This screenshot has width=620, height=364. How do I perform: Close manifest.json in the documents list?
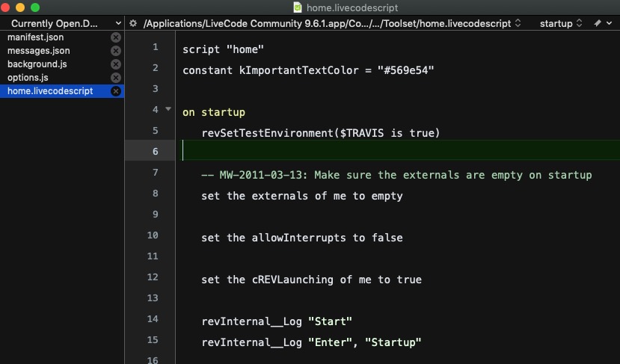[116, 37]
